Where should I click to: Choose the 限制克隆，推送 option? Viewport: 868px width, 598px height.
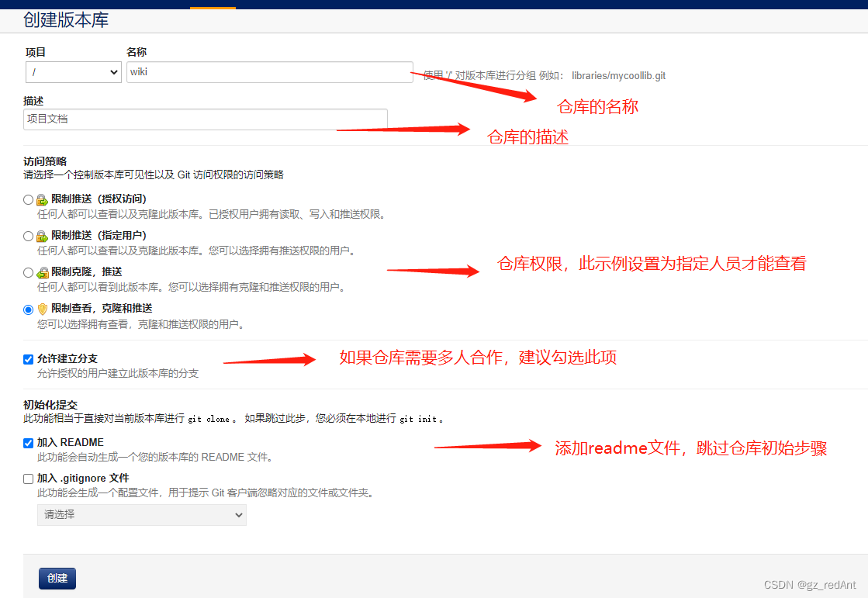[27, 272]
